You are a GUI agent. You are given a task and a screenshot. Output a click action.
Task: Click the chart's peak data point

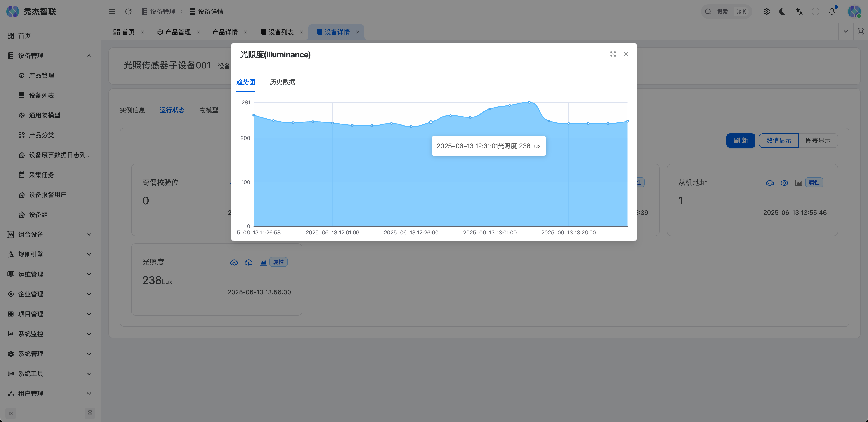(529, 102)
